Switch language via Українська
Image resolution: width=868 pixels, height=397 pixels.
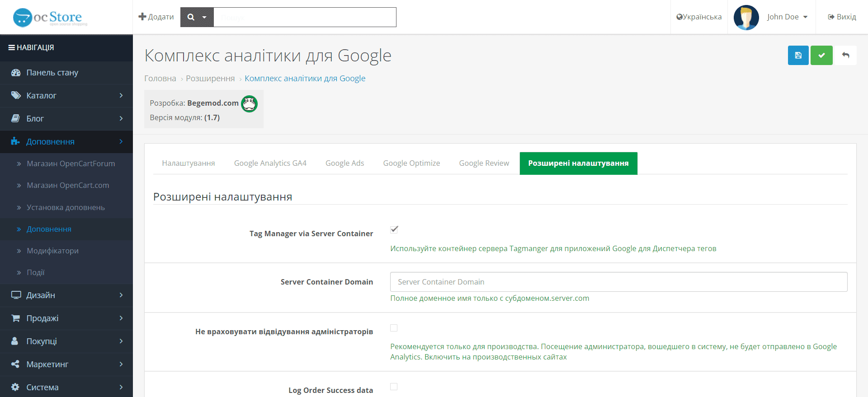[699, 17]
